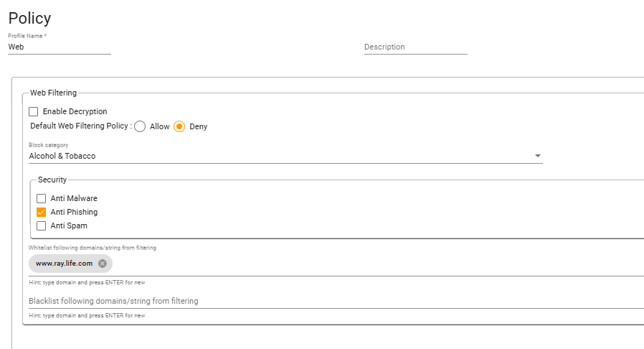Click the Profile Name field containing Web
Screen dimensions: 644x349
click(60, 47)
